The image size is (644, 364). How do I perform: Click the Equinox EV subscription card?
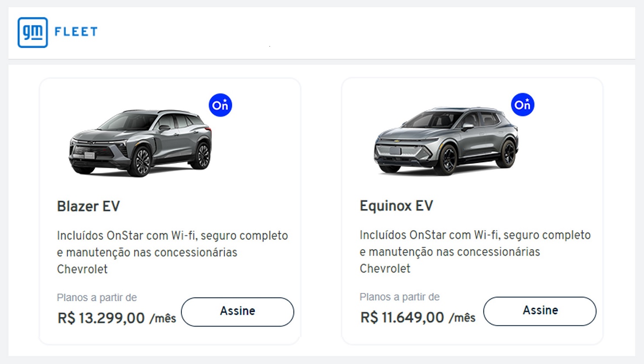(473, 211)
